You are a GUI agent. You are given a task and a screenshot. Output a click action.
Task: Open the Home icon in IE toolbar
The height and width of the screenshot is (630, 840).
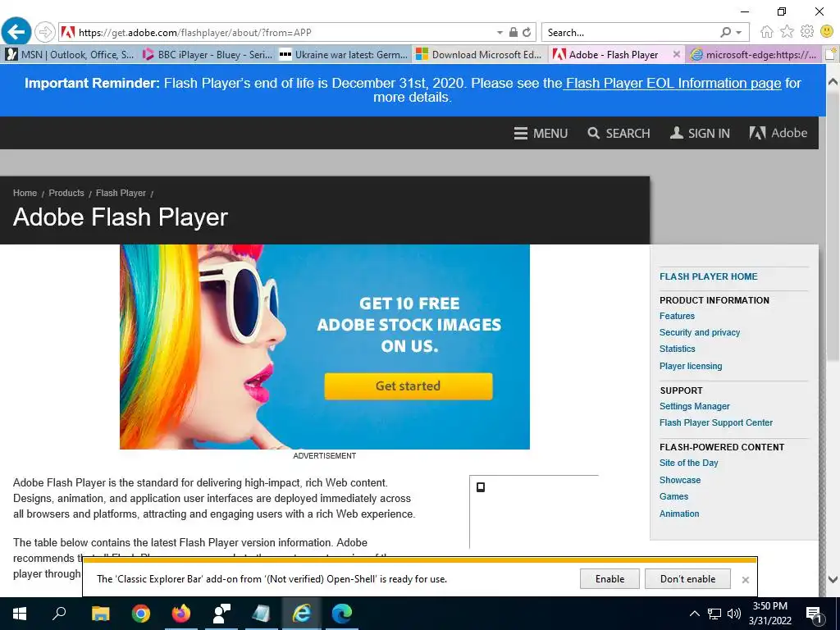click(x=767, y=32)
